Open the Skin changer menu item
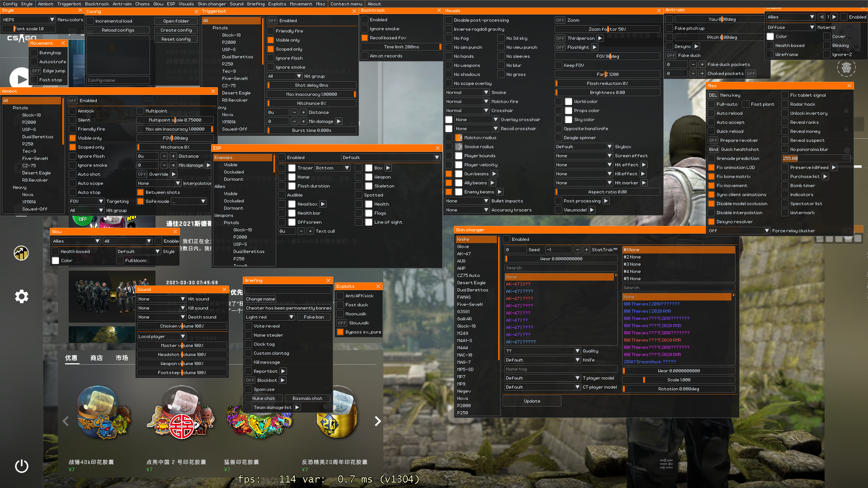 tap(211, 4)
